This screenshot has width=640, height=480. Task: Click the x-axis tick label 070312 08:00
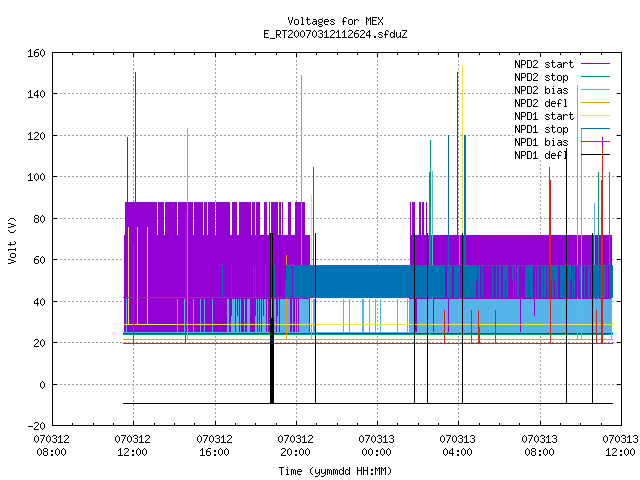click(51, 446)
